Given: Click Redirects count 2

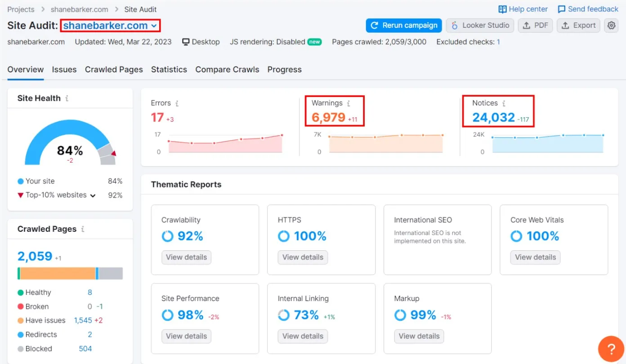Looking at the screenshot, I should [90, 335].
